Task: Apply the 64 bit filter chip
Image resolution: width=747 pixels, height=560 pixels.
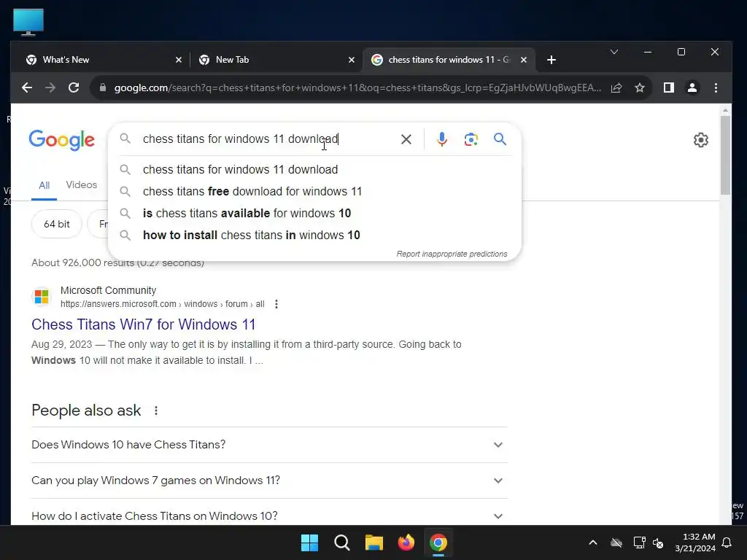Action: click(x=57, y=224)
